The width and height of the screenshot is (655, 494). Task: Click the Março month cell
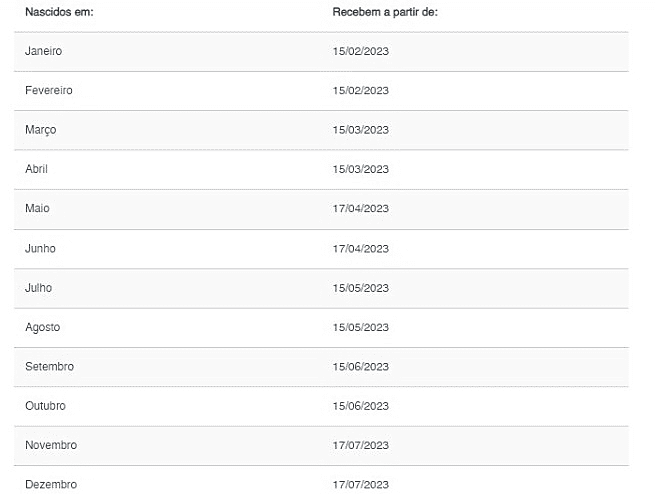tap(40, 130)
